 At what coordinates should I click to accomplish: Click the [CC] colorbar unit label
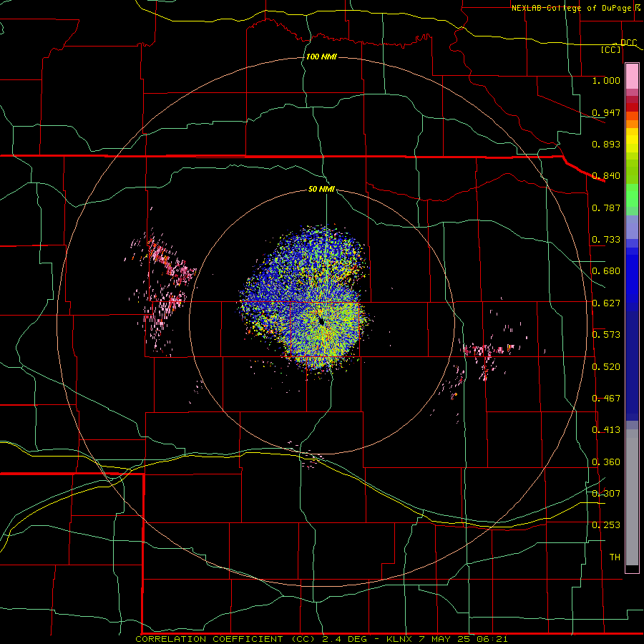tap(611, 49)
